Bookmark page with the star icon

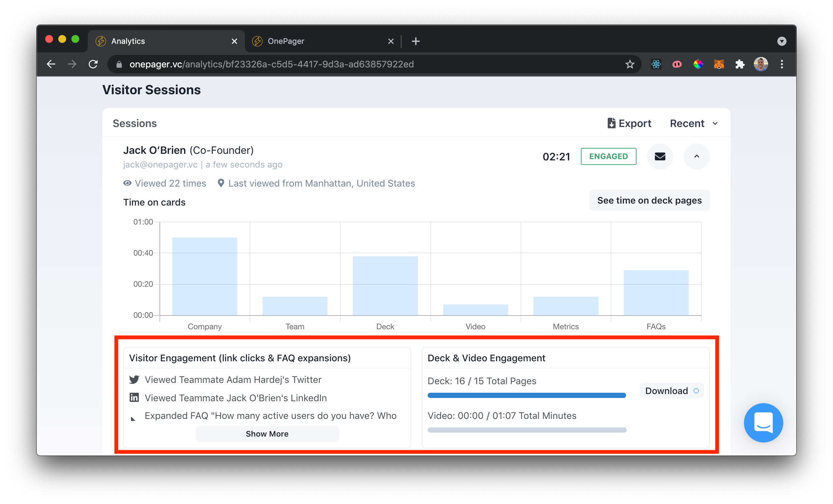(629, 64)
